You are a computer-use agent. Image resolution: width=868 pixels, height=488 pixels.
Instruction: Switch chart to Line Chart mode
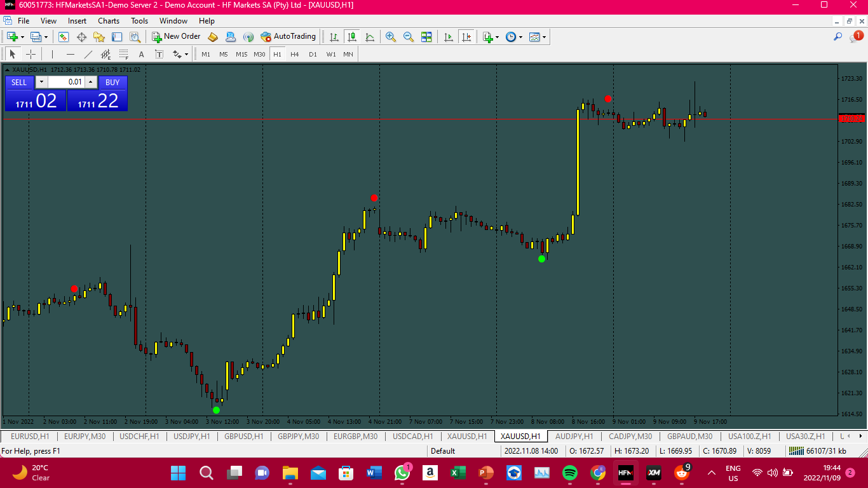pos(369,37)
